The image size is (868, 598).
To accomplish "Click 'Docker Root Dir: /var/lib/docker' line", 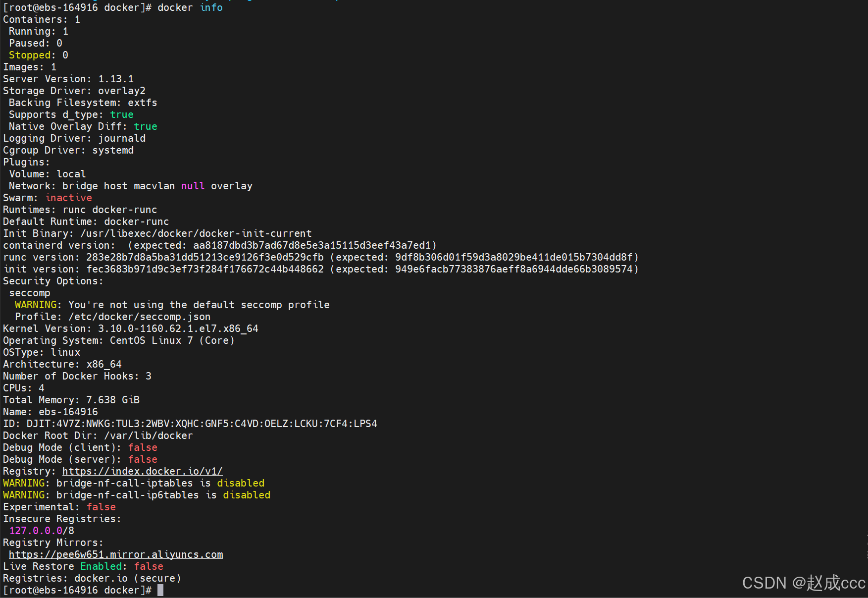I will coord(98,435).
